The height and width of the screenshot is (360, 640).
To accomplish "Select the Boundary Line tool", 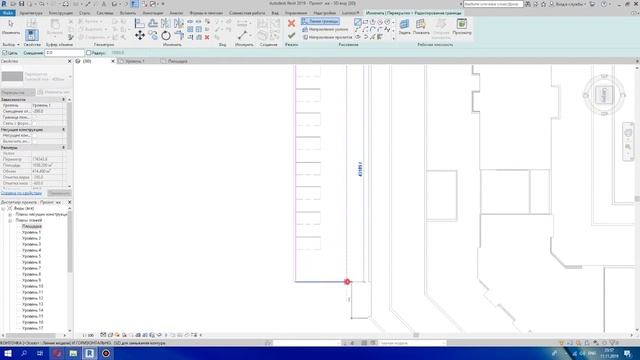I will 320,21.
